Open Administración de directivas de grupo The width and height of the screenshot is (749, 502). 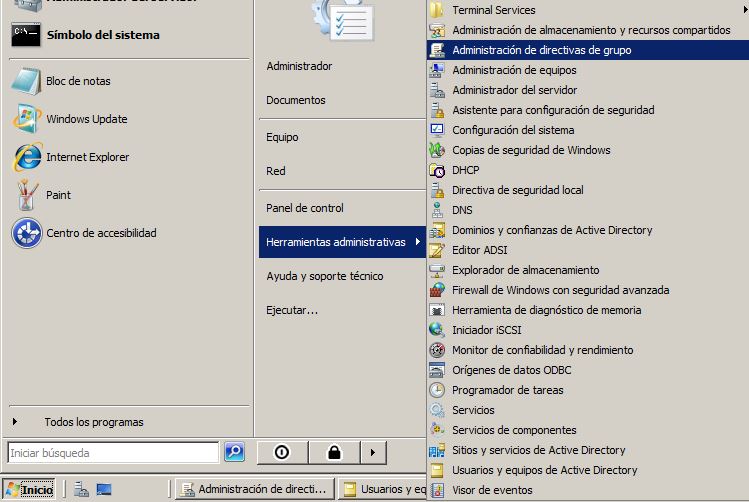click(588, 50)
